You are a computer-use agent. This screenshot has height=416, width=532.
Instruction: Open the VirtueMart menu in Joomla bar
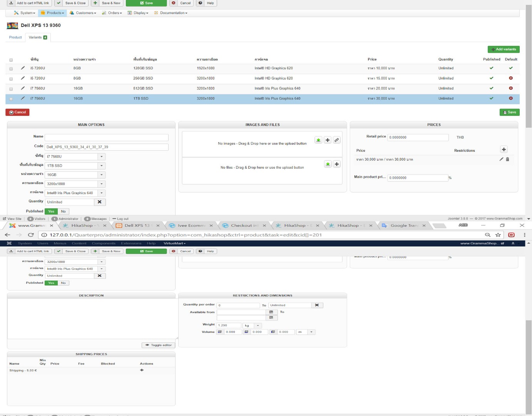pyautogui.click(x=175, y=243)
